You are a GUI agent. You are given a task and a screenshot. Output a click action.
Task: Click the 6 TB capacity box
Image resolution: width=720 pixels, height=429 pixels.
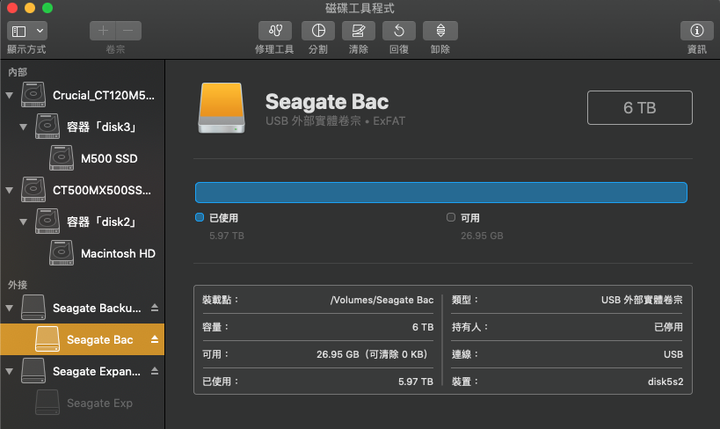[x=640, y=107]
